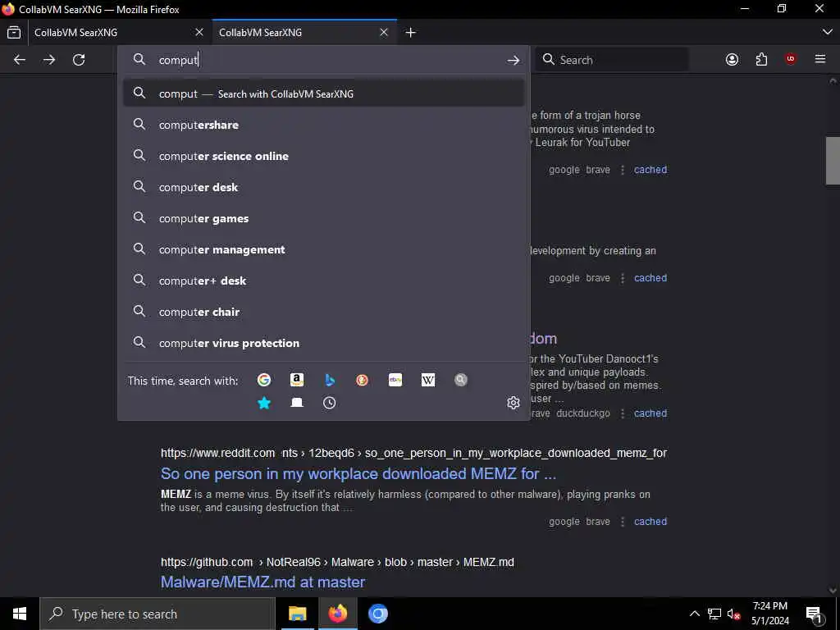
Task: Open the Firefox taskbar icon
Action: [337, 614]
